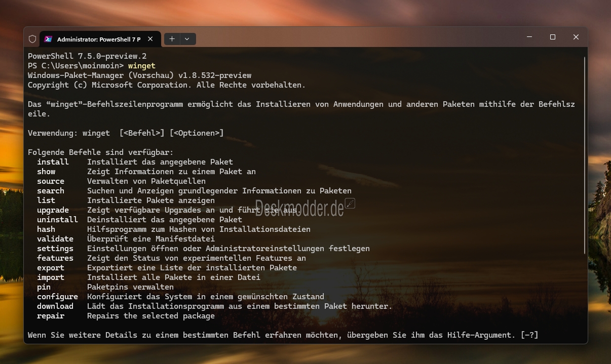Viewport: 611px width, 364px height.
Task: Click the 'repair' command row
Action: click(126, 316)
